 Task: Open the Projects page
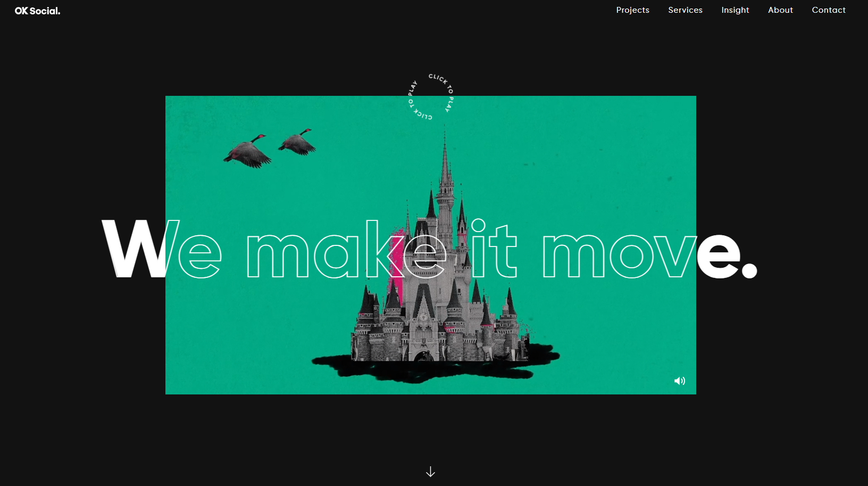pyautogui.click(x=632, y=10)
